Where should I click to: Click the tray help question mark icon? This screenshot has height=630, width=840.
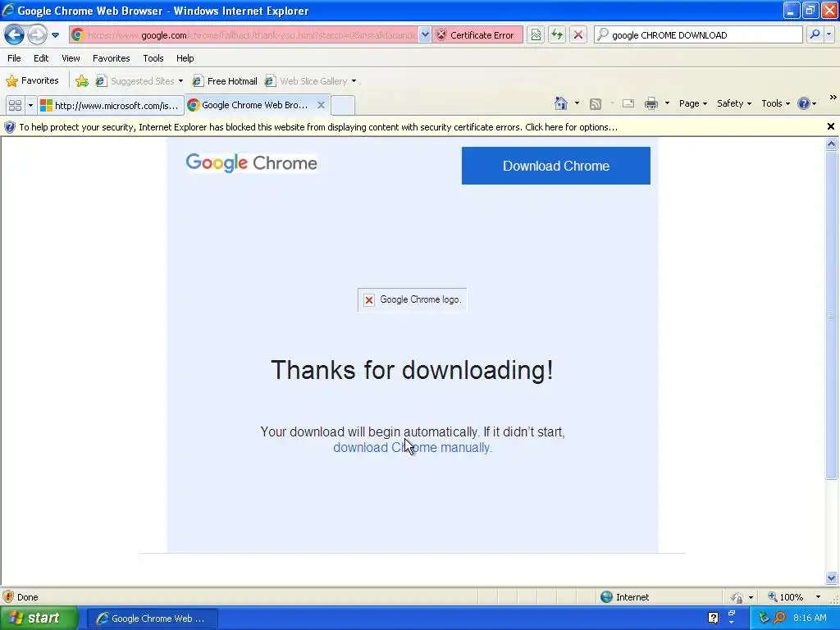(x=714, y=619)
